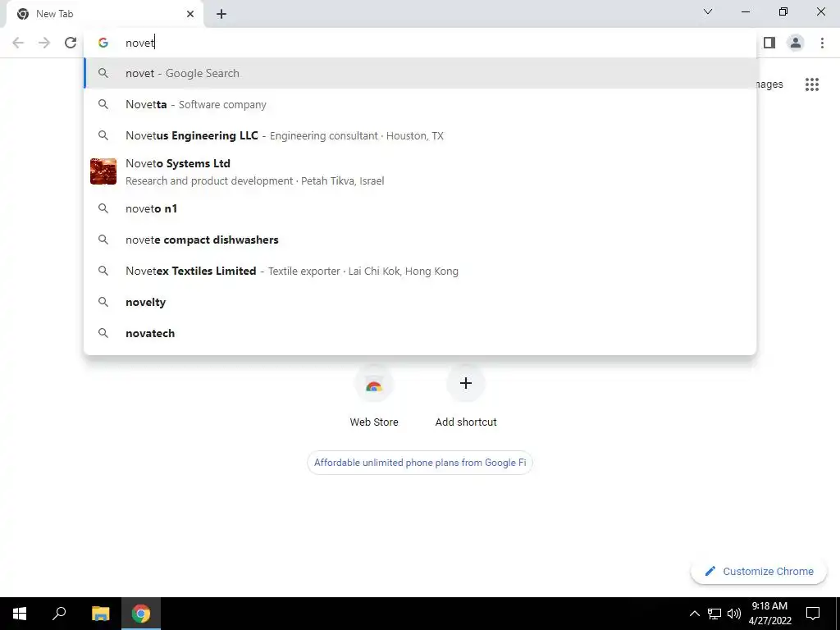The height and width of the screenshot is (630, 840).
Task: Open the network status tray icon
Action: click(x=714, y=614)
